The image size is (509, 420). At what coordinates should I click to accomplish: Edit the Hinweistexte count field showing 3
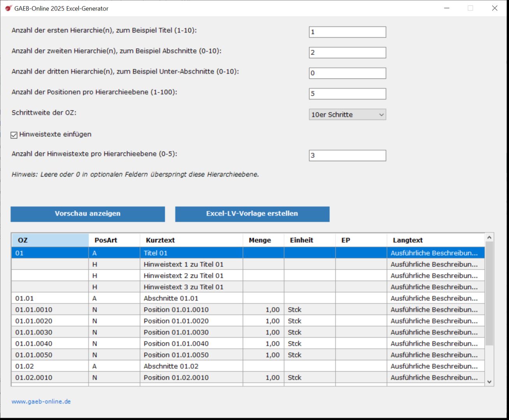click(x=347, y=156)
